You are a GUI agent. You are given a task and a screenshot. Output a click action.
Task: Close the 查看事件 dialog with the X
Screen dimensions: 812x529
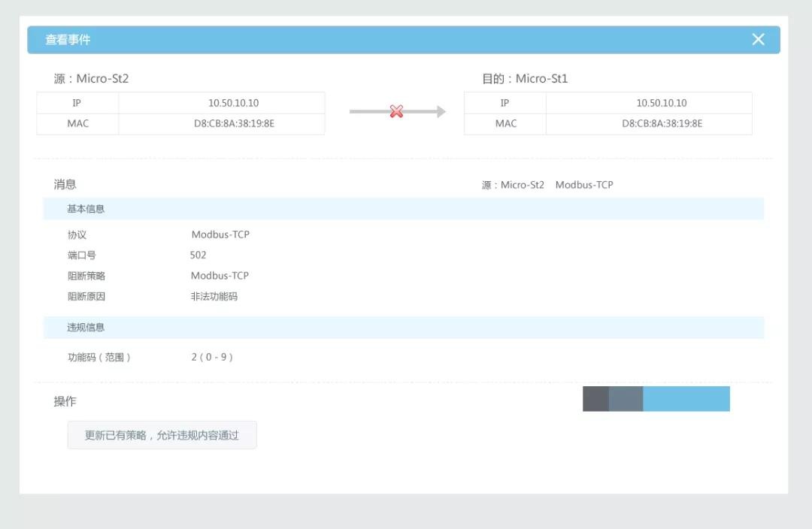click(x=758, y=40)
